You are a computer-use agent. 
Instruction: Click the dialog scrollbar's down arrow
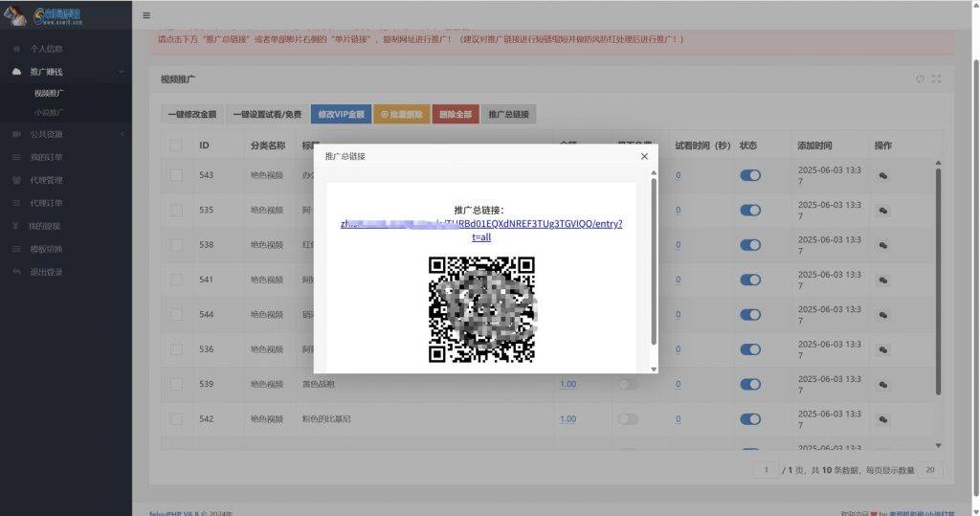[654, 369]
